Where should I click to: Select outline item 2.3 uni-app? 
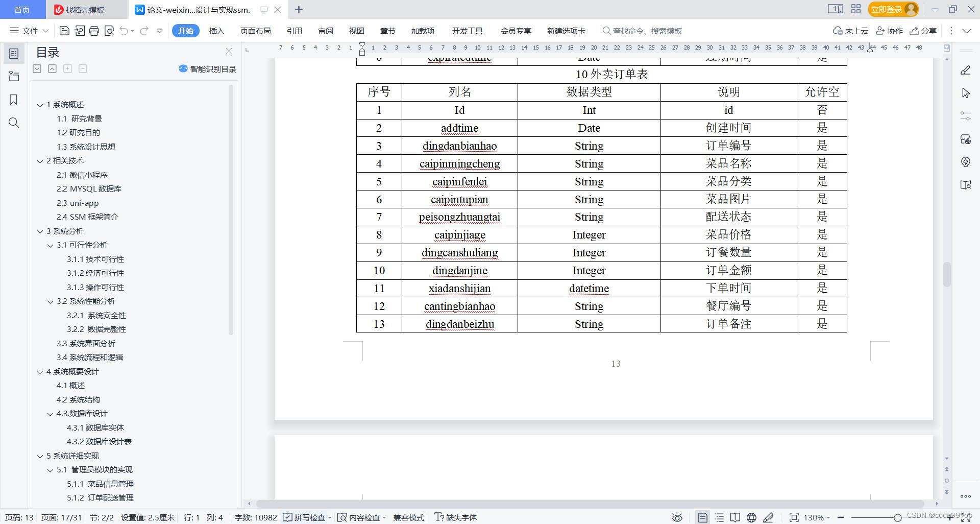78,203
